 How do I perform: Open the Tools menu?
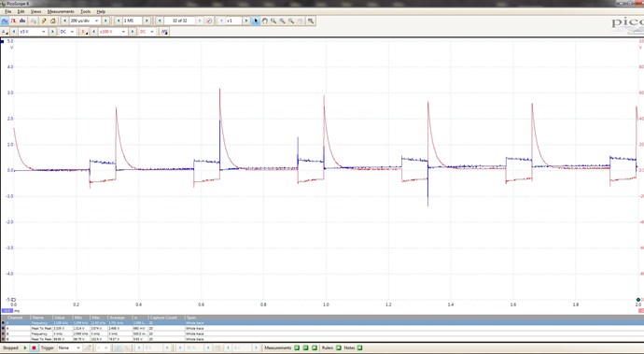86,11
